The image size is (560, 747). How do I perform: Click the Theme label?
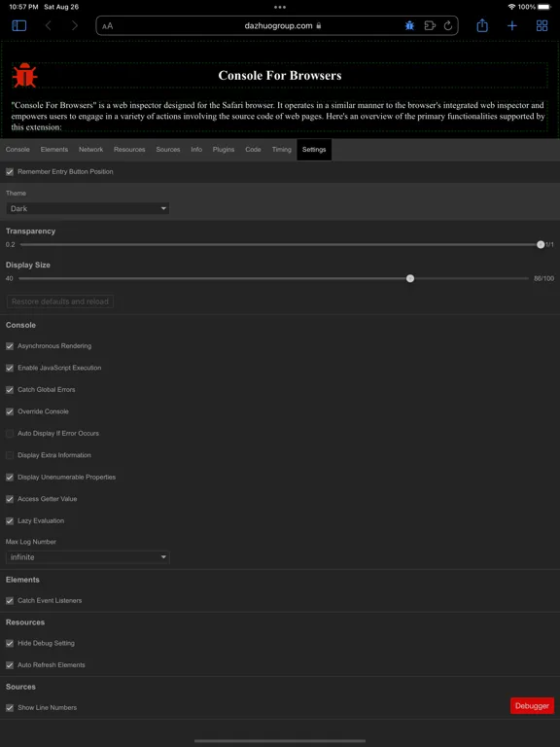click(16, 193)
